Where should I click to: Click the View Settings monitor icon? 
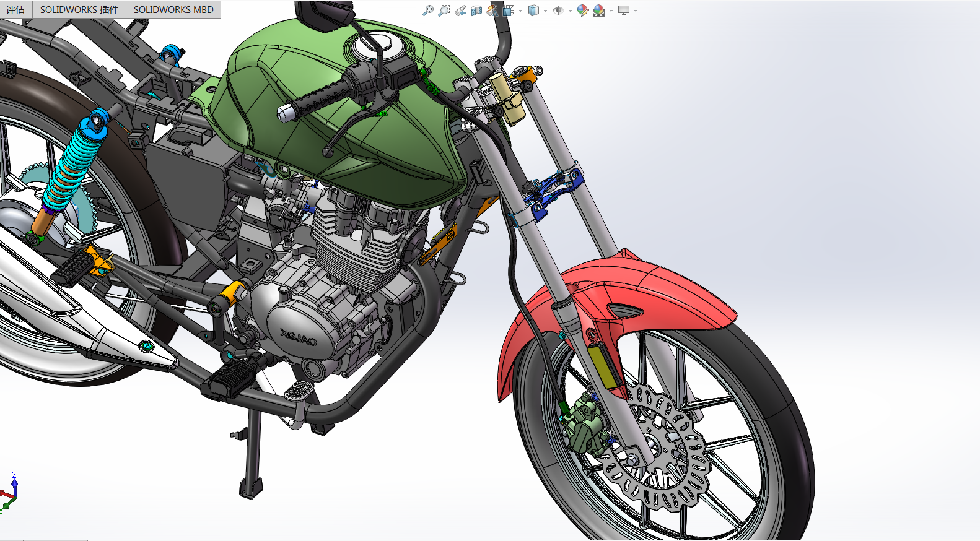[624, 11]
